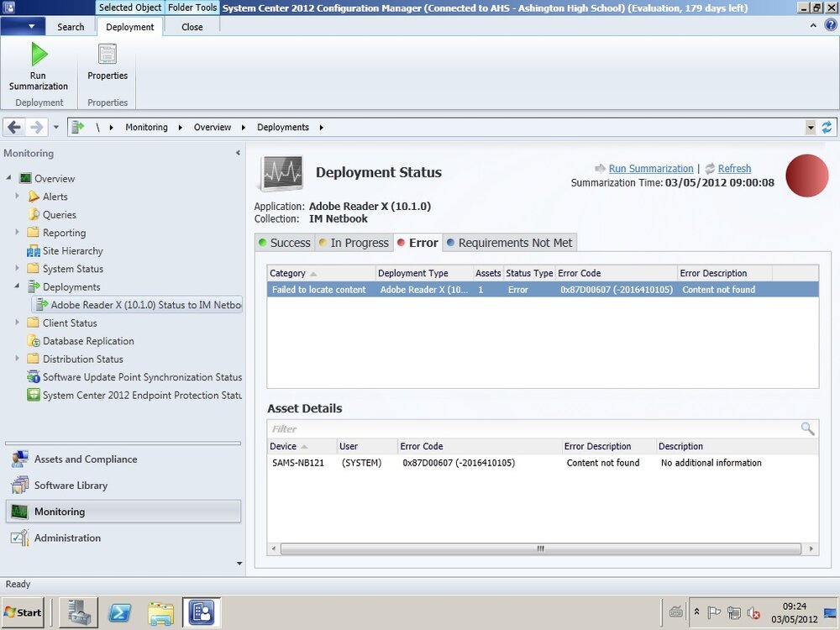Expand the System Status tree node
This screenshot has width=840, height=630.
point(17,268)
